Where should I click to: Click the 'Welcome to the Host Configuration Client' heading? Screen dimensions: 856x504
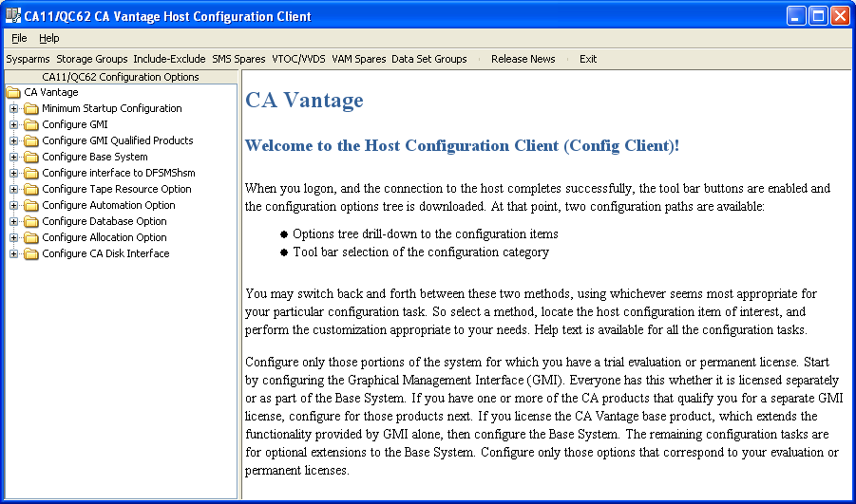pos(462,146)
